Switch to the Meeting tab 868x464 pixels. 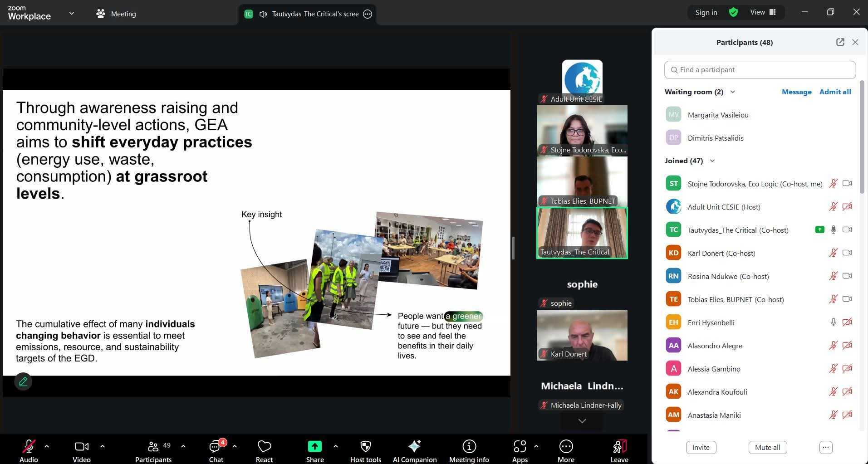pos(116,14)
